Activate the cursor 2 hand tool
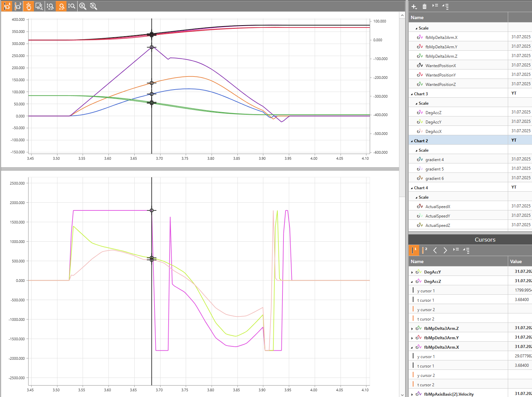 coord(18,6)
